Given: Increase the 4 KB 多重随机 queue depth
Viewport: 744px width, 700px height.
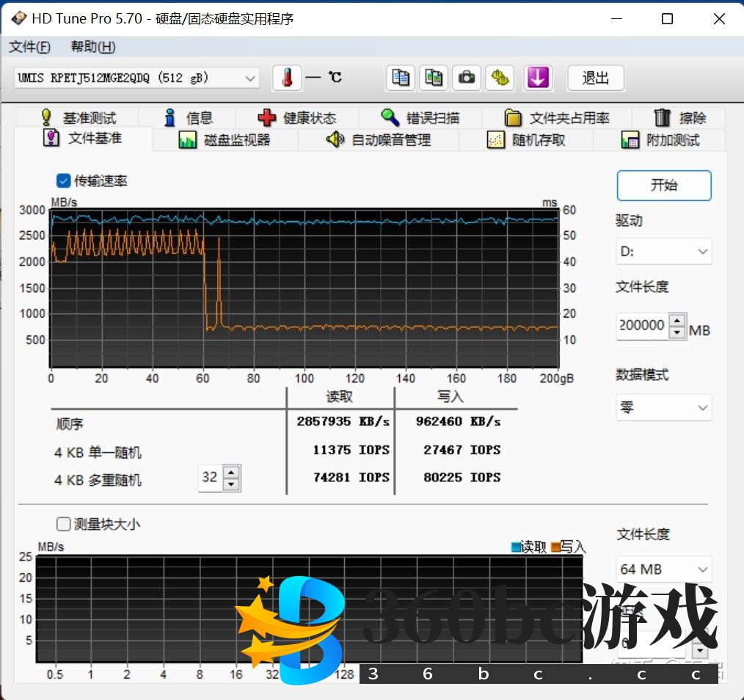Looking at the screenshot, I should pos(231,472).
